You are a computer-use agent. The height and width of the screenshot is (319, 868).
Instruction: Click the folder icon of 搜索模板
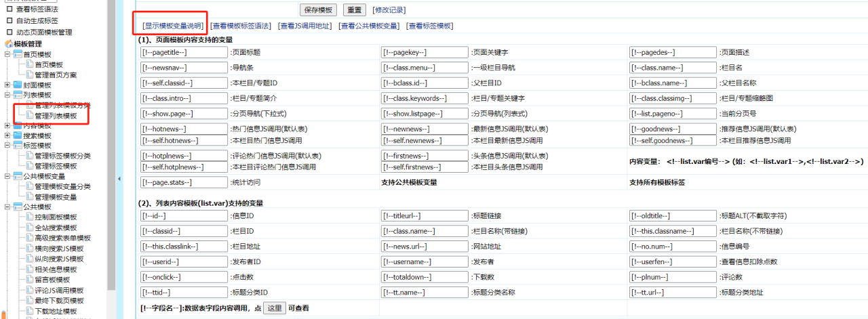tap(18, 135)
